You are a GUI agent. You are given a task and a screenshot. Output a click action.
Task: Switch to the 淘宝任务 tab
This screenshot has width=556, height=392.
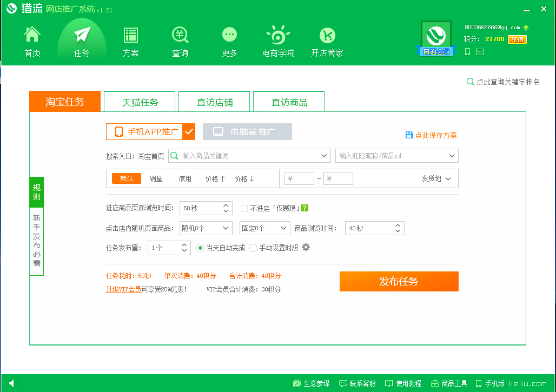[x=65, y=102]
